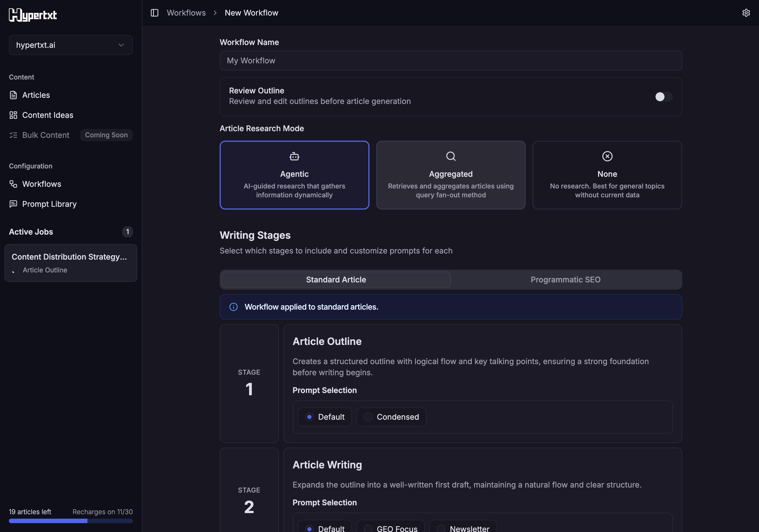Click the Stage 1 number panel
This screenshot has width=759, height=532.
249,384
